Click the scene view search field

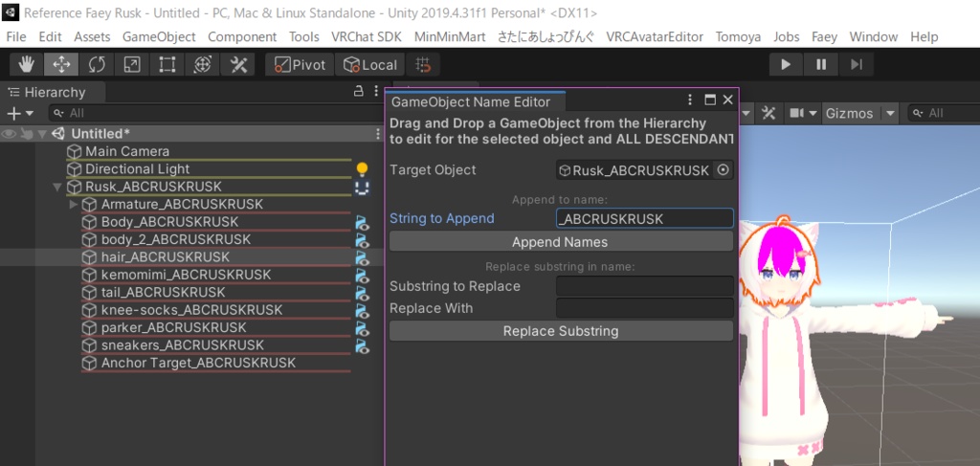pyautogui.click(x=943, y=113)
